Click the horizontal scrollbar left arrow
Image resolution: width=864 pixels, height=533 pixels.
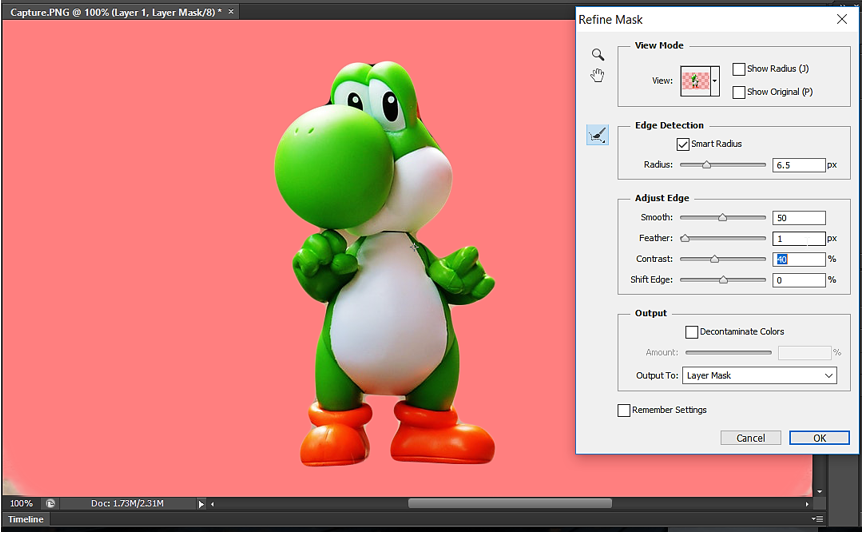[213, 504]
